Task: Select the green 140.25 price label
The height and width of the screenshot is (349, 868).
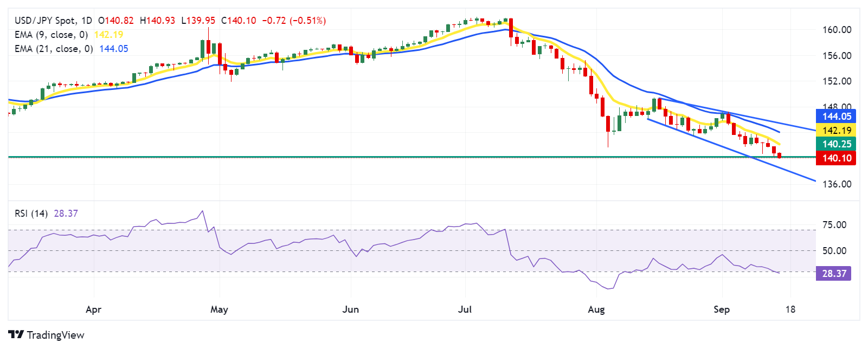Action: [835, 144]
